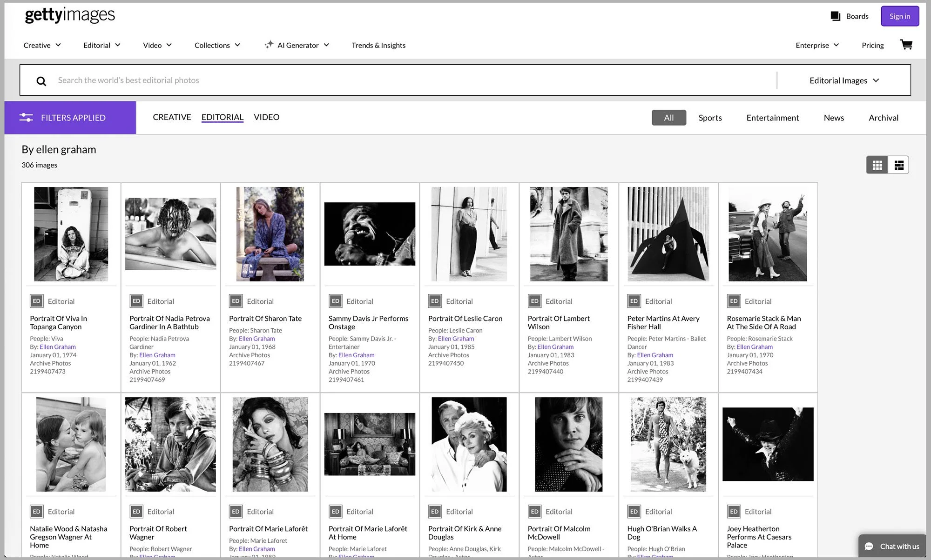This screenshot has width=931, height=560.
Task: Click the getty images logo
Action: (70, 15)
